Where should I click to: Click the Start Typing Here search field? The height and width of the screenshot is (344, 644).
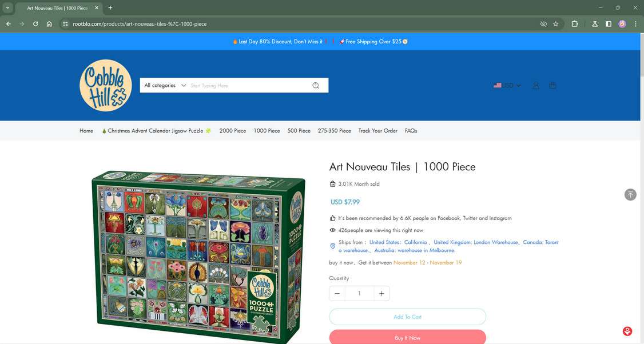point(248,85)
